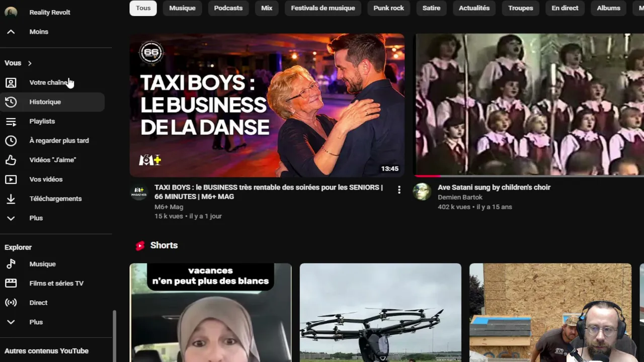Filter by Festivals de musique

coord(323,8)
